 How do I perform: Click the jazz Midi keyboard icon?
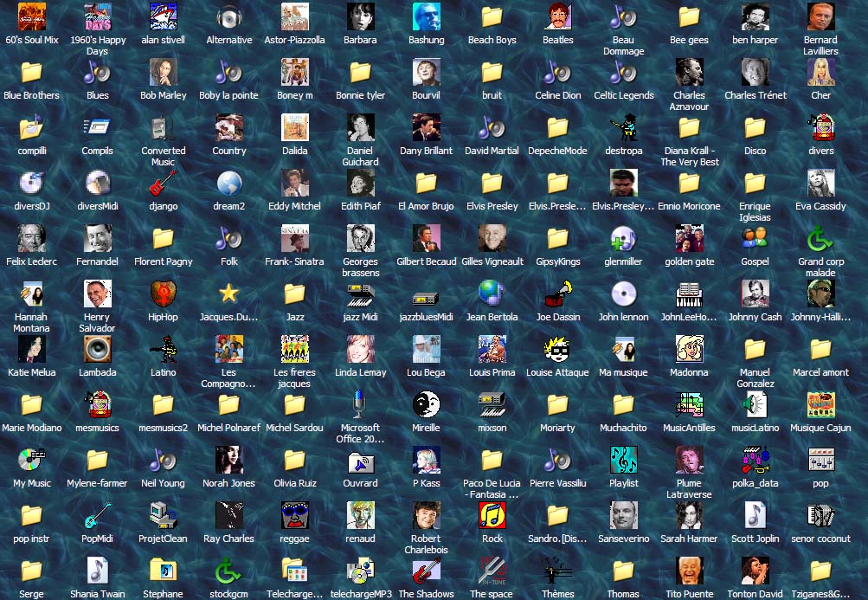(360, 294)
